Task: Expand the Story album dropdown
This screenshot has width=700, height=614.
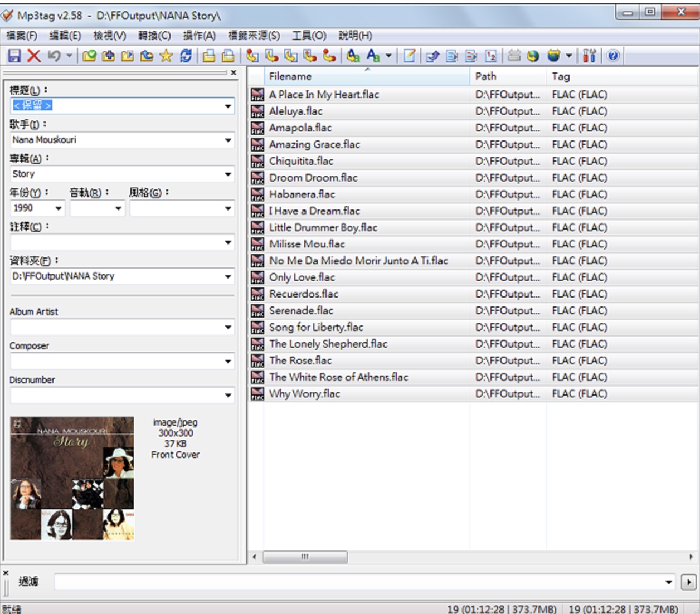Action: click(228, 174)
